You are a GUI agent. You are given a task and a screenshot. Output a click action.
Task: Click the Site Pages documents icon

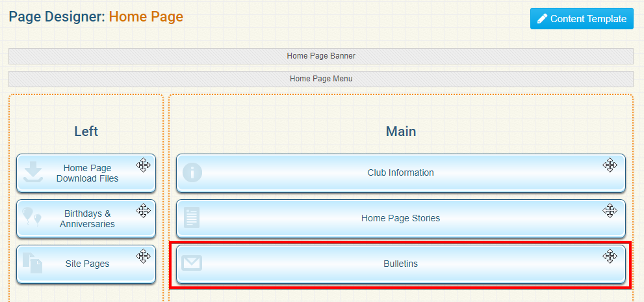click(32, 263)
